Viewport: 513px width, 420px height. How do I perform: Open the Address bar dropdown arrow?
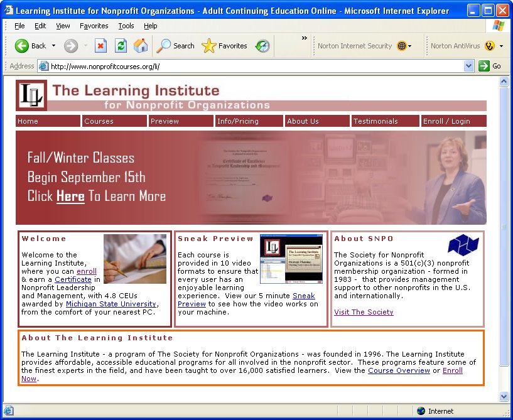coord(468,66)
